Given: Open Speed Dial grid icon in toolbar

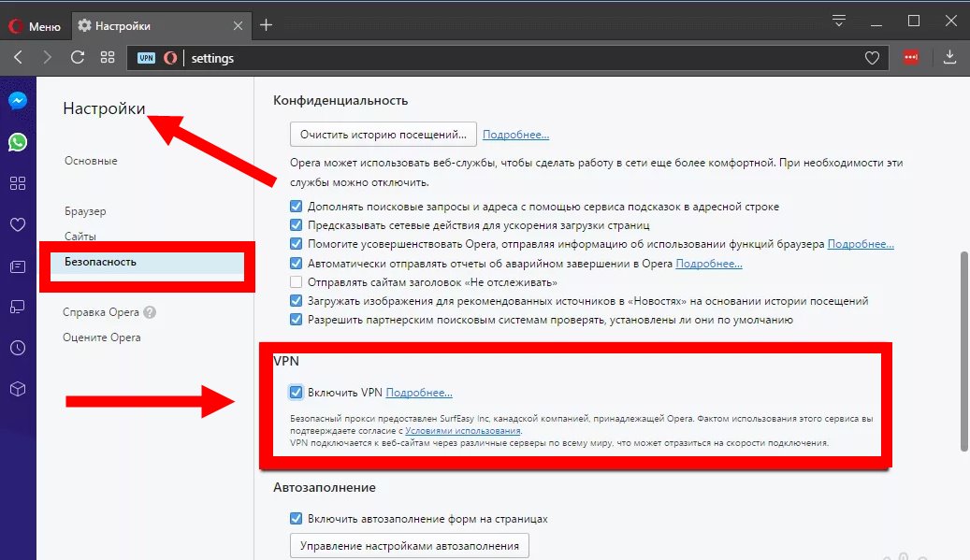Looking at the screenshot, I should point(108,57).
